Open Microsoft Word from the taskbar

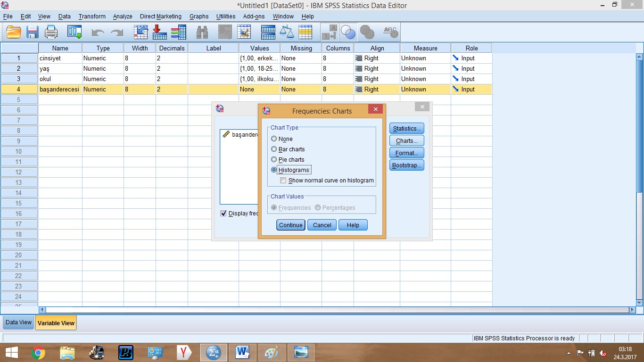[242, 353]
